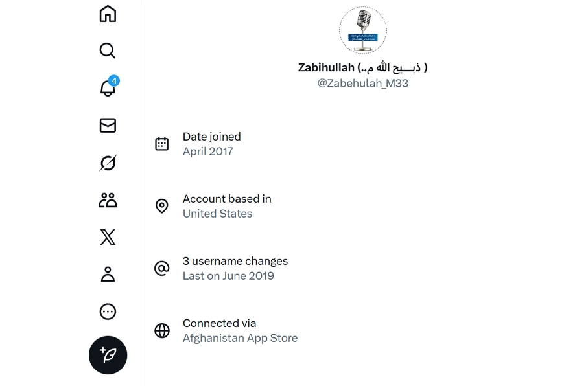Viewport: 588px width, 386px height.
Task: Click the X logo in sidebar
Action: point(108,237)
